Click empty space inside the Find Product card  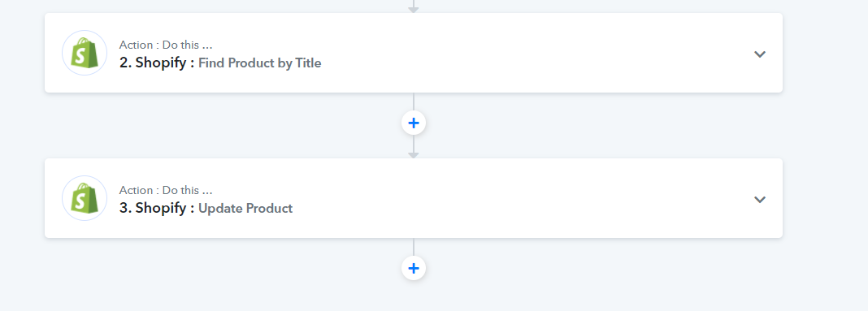[526, 53]
